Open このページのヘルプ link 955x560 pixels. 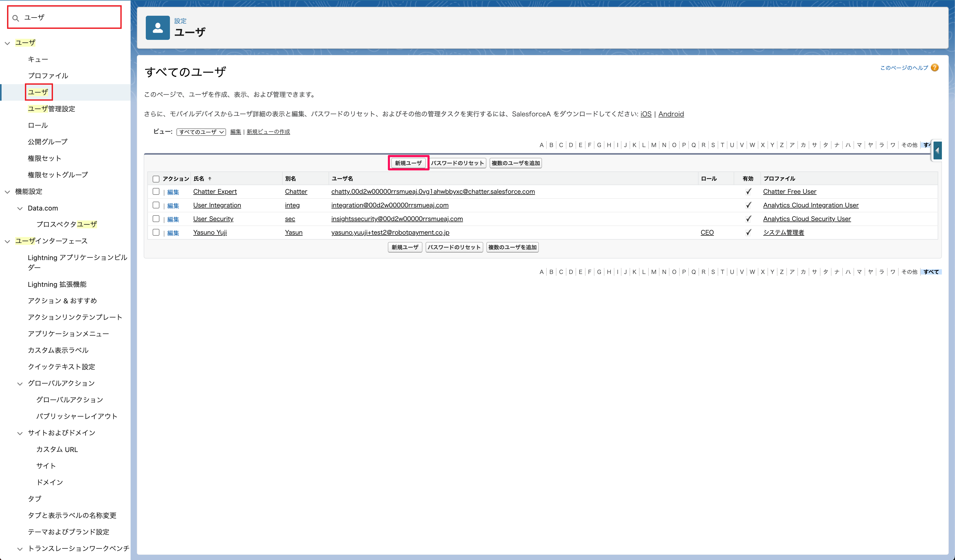coord(904,68)
